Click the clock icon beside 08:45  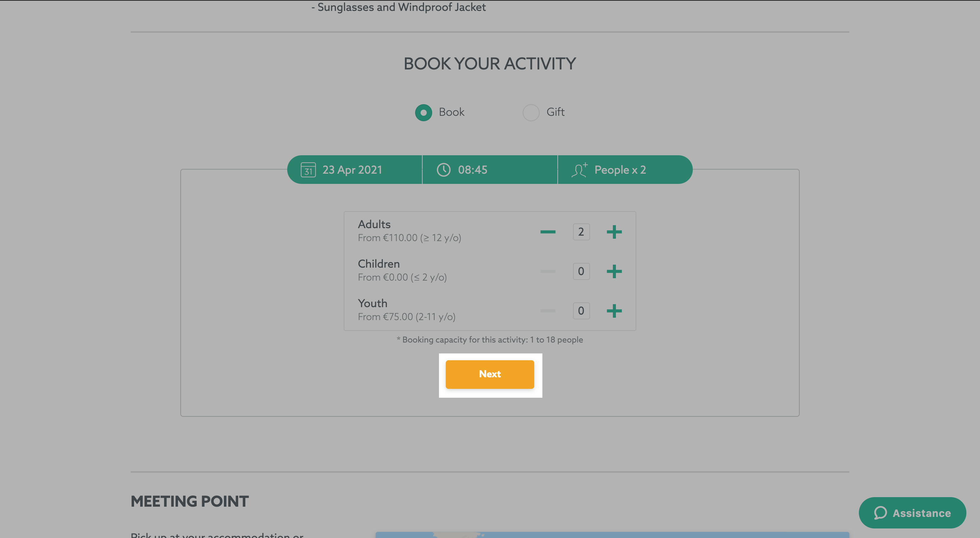tap(443, 170)
